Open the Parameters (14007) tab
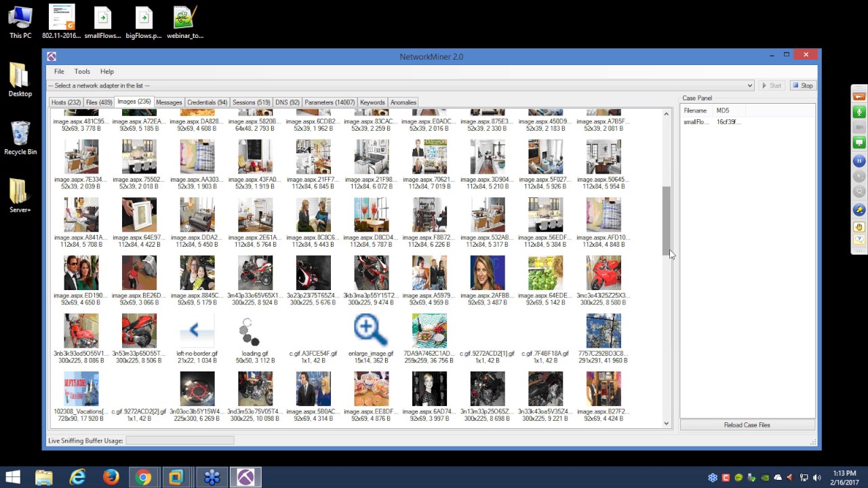 (x=330, y=102)
